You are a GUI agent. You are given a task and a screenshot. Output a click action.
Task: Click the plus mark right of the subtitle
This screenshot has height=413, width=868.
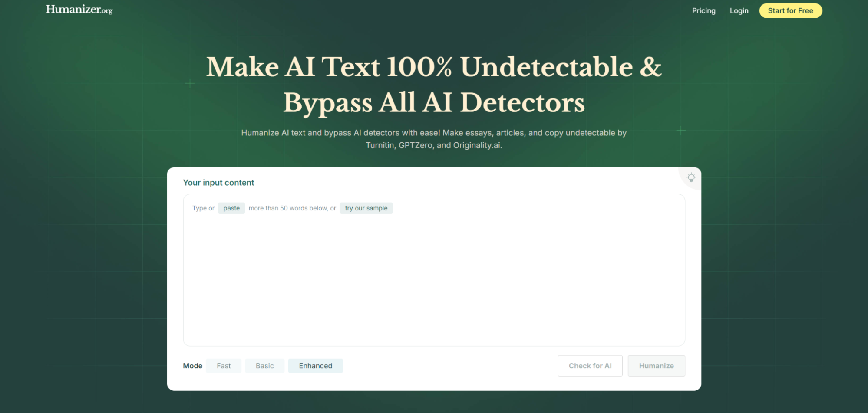681,130
